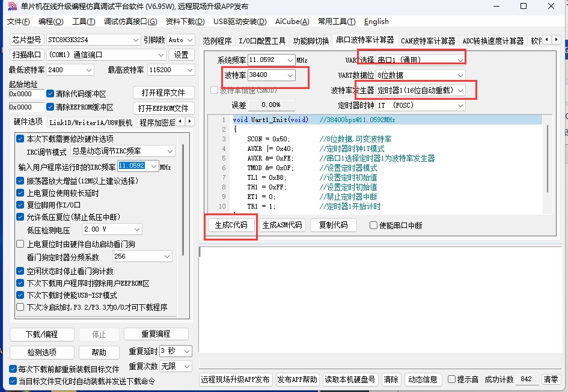
Task: Click 检测选项 button
Action: (41, 352)
